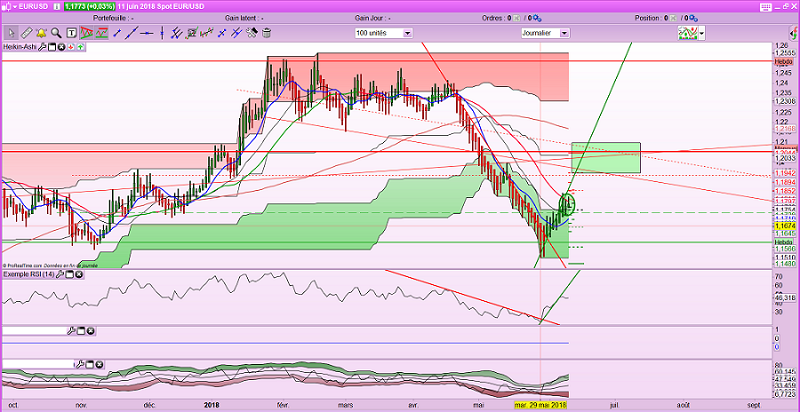
Task: Open wrench settings of third indicator panel
Action: coord(71,331)
